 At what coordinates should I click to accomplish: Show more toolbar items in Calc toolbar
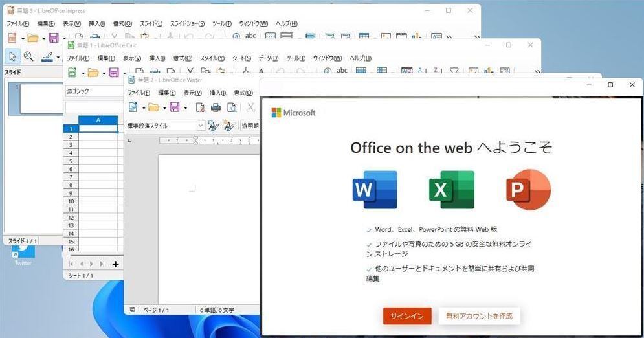pos(537,72)
